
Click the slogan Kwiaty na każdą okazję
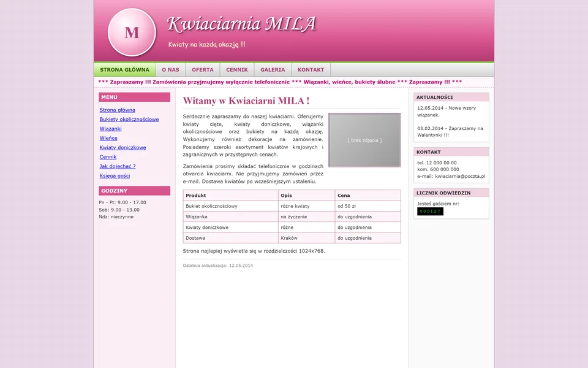(206, 44)
